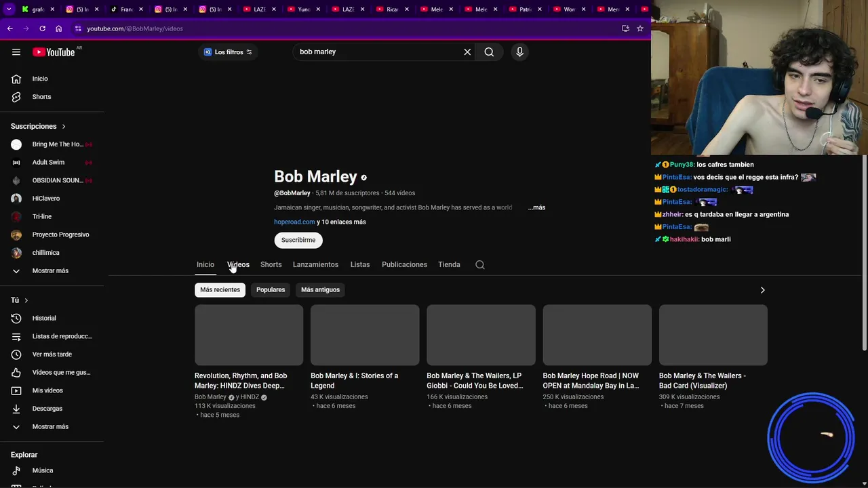Click the next arrow beside the chips

click(x=762, y=290)
